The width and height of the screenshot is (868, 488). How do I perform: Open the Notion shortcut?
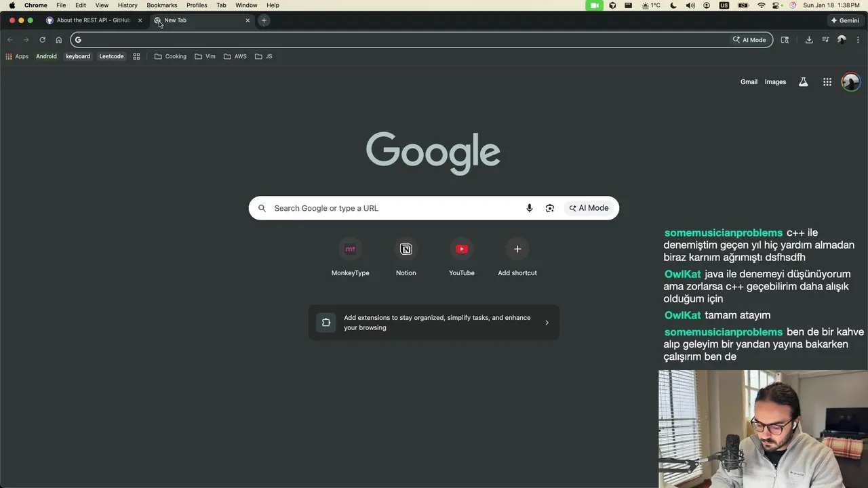[x=406, y=258]
